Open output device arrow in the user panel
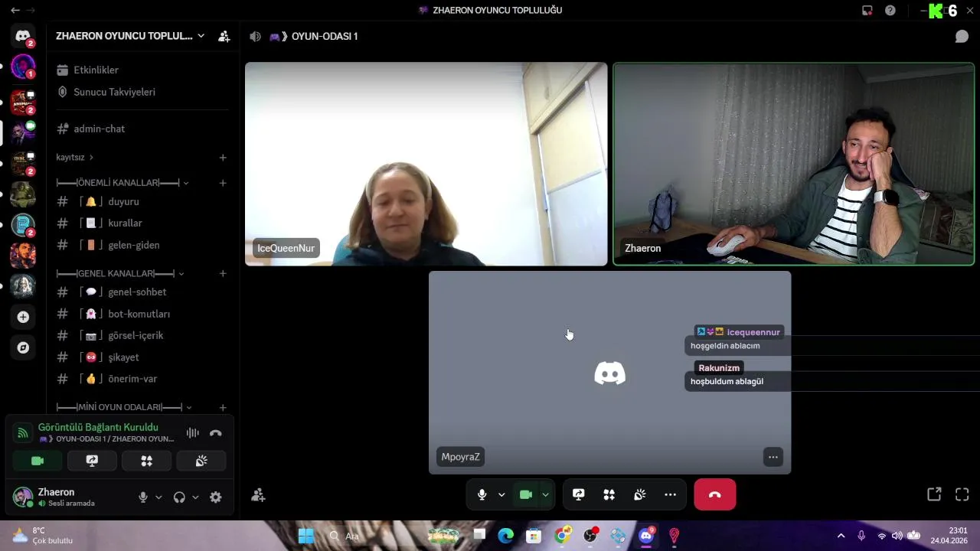 (x=195, y=497)
